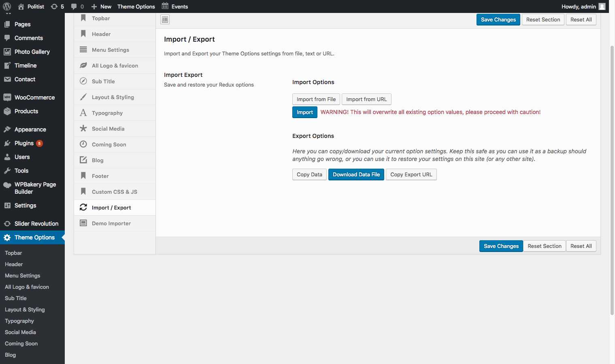This screenshot has height=364, width=615.
Task: Click the Layout & Styling brush icon
Action: point(83,97)
